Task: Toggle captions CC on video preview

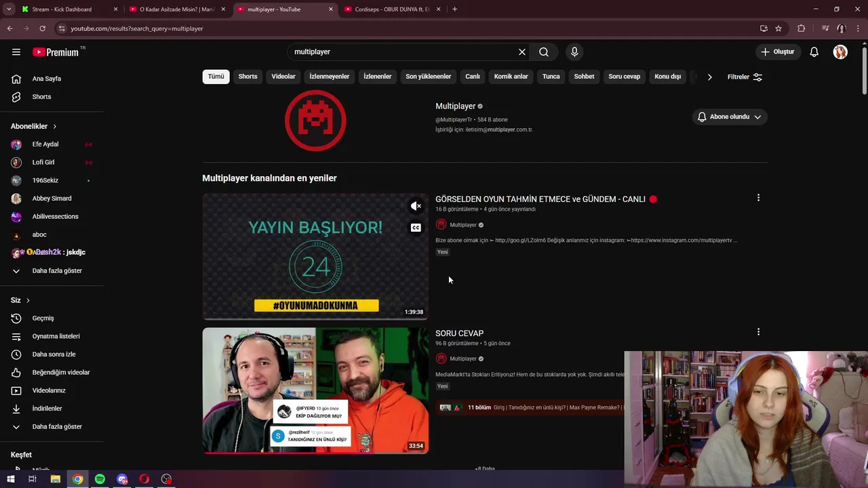Action: click(416, 228)
